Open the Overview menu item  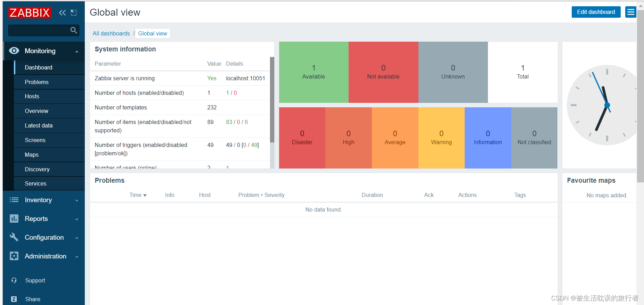click(49, 111)
